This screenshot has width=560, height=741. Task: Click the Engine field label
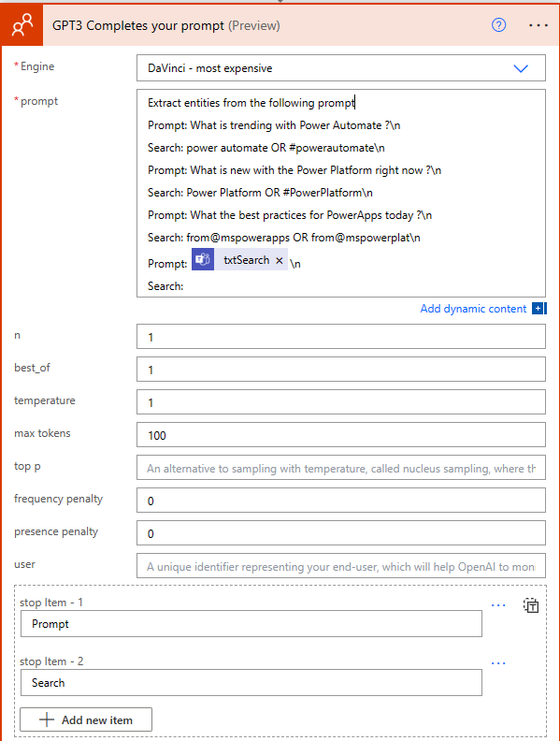37,66
